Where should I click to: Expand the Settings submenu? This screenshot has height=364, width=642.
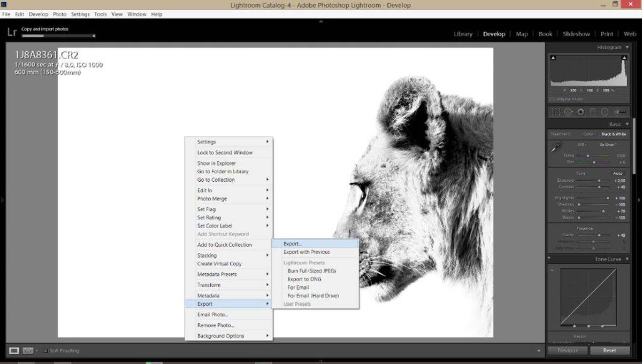click(x=229, y=142)
